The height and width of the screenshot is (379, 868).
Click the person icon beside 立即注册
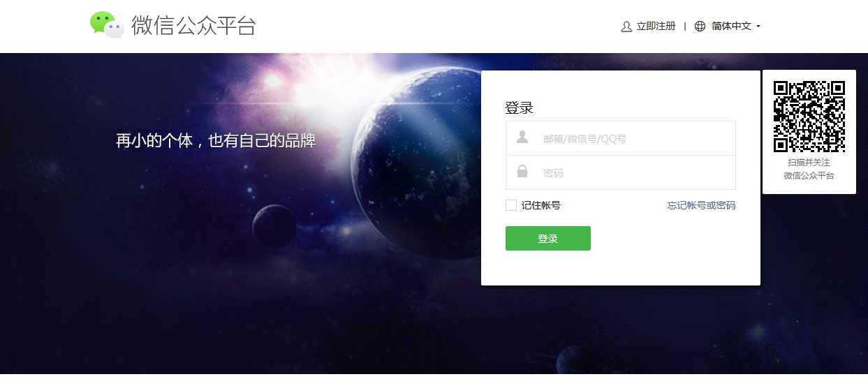coord(626,27)
